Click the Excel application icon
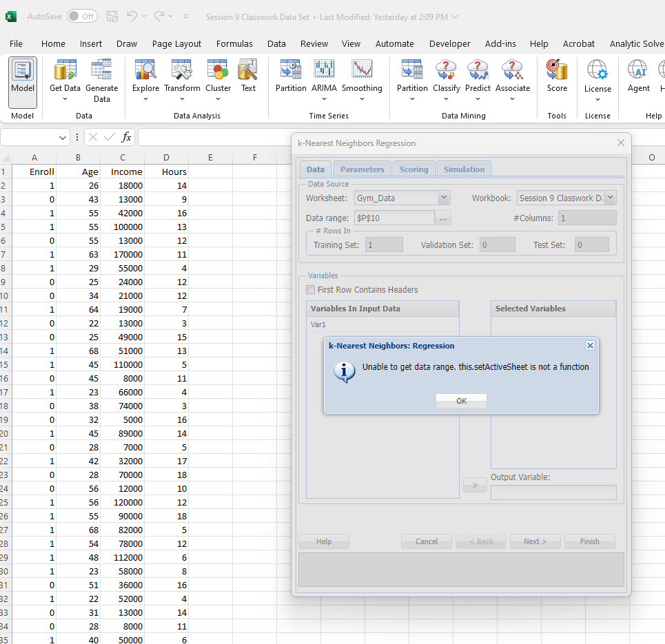The image size is (665, 644). tap(11, 17)
